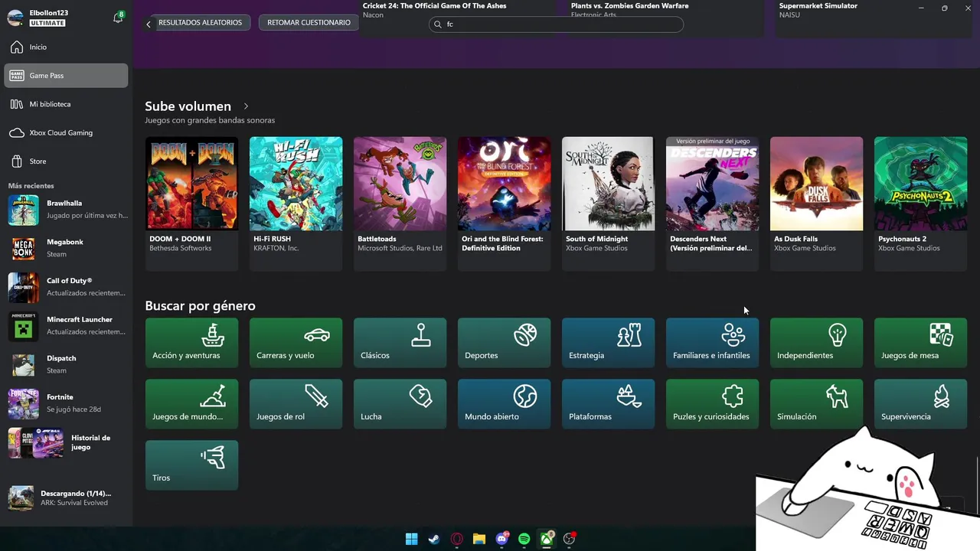This screenshot has width=980, height=551.
Task: Open Dispatch in recent games
Action: click(67, 365)
